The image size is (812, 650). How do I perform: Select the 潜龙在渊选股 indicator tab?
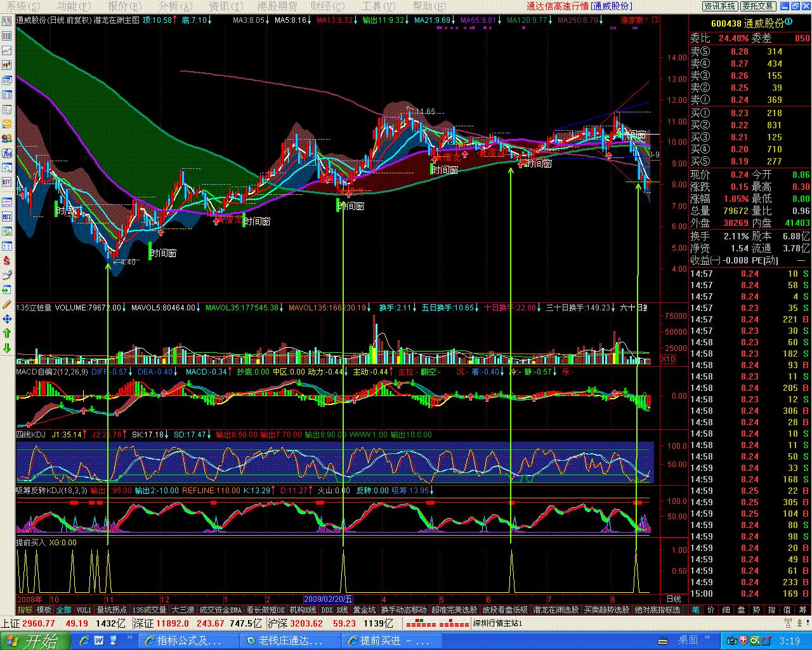tap(556, 610)
